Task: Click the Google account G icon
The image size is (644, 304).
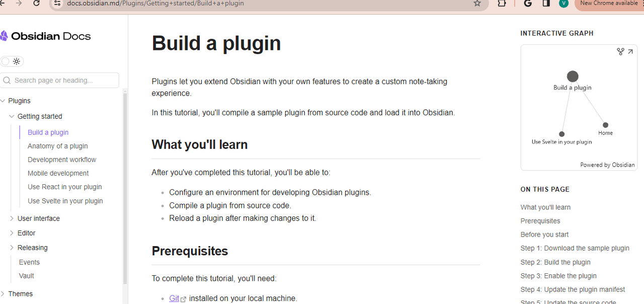Action: point(528,3)
